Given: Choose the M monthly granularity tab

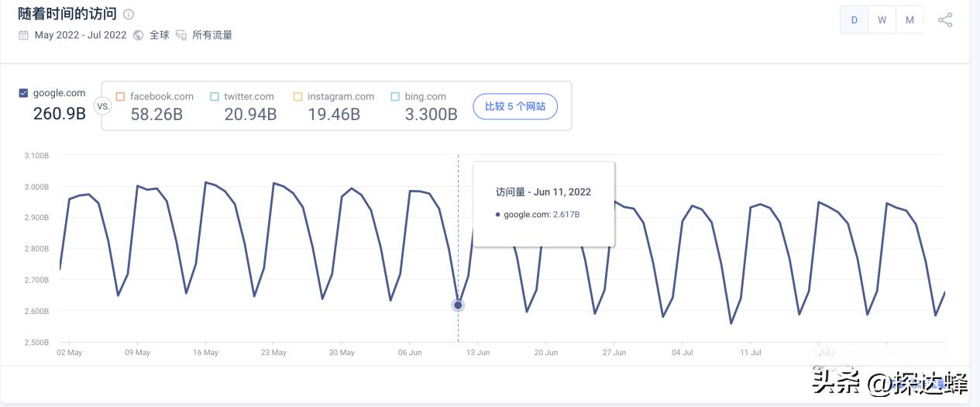Looking at the screenshot, I should (910, 20).
